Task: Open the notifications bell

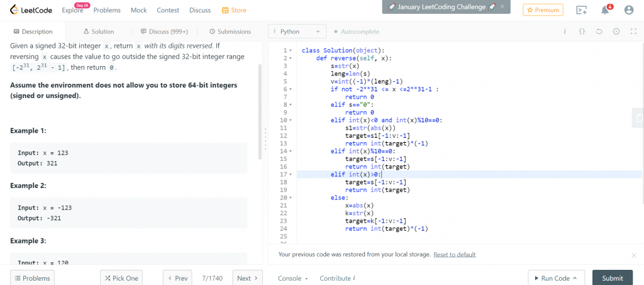Action: (x=605, y=10)
